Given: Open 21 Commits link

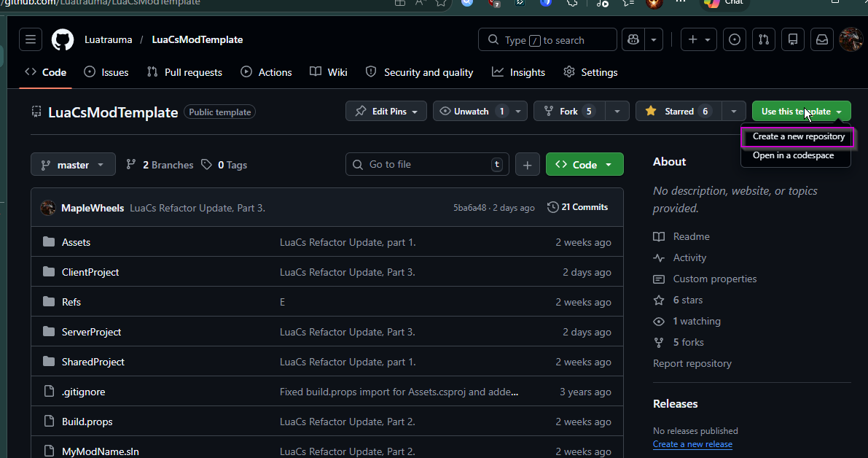Looking at the screenshot, I should (x=577, y=207).
